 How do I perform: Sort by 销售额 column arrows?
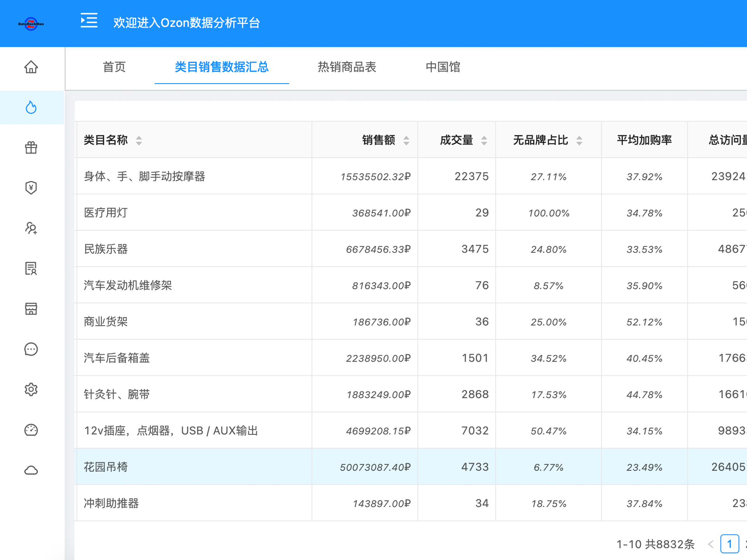coord(406,140)
